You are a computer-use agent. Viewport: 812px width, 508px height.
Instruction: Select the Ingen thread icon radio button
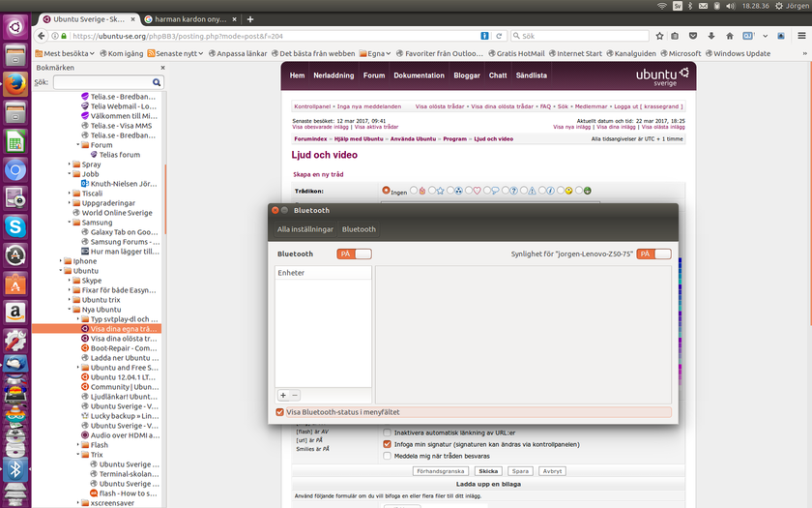pos(386,191)
